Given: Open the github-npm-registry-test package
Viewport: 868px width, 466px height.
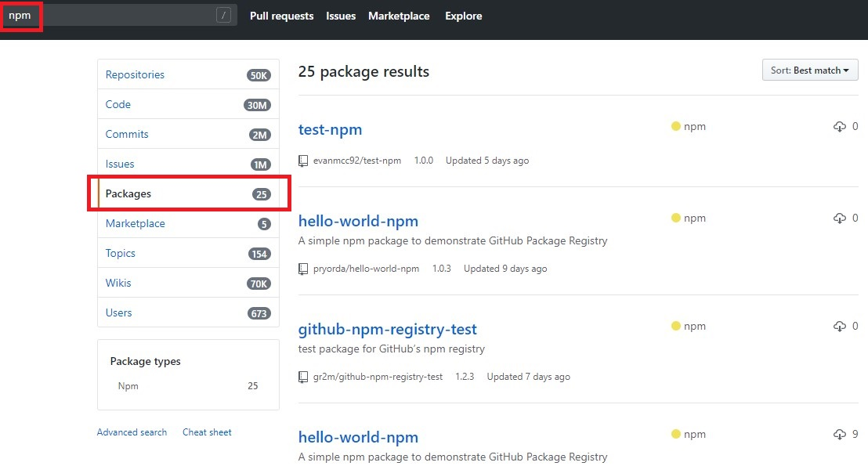Looking at the screenshot, I should point(388,329).
